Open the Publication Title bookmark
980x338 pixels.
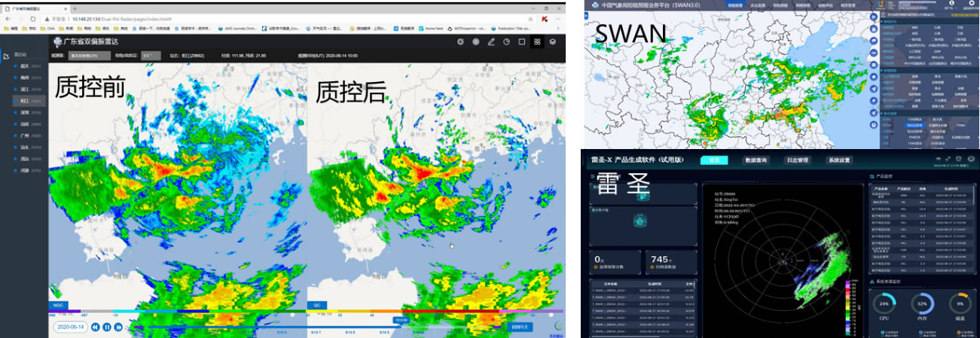[x=509, y=28]
